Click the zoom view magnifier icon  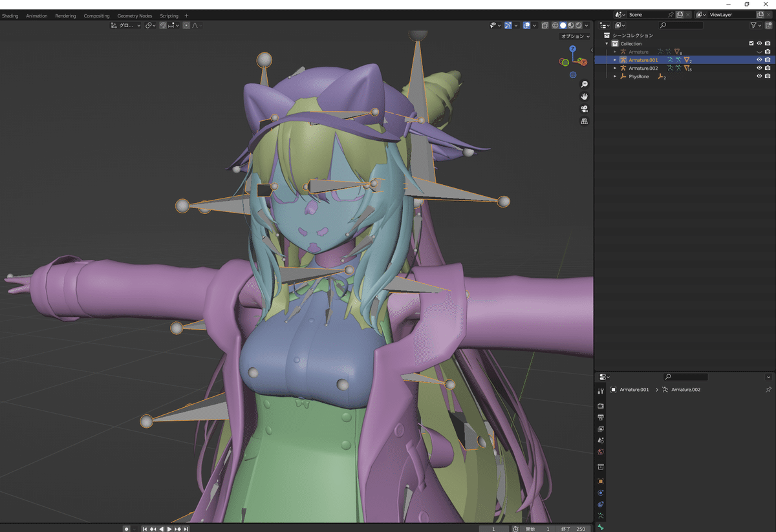pyautogui.click(x=585, y=85)
